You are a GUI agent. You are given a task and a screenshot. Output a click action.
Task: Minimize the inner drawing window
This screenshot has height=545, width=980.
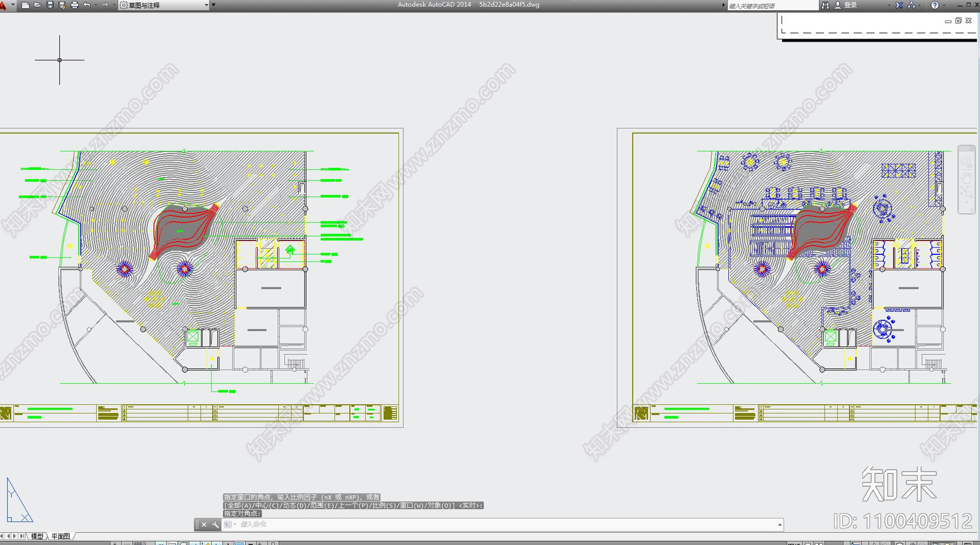[948, 21]
